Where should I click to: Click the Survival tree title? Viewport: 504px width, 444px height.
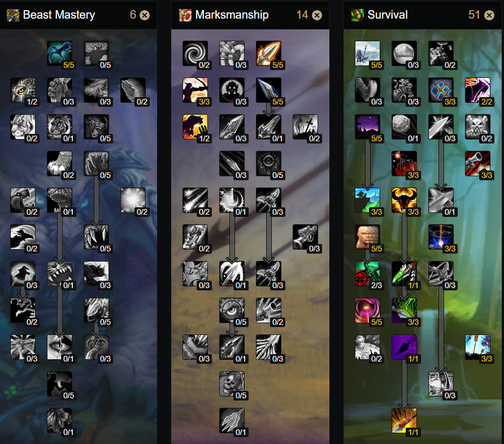pyautogui.click(x=387, y=15)
